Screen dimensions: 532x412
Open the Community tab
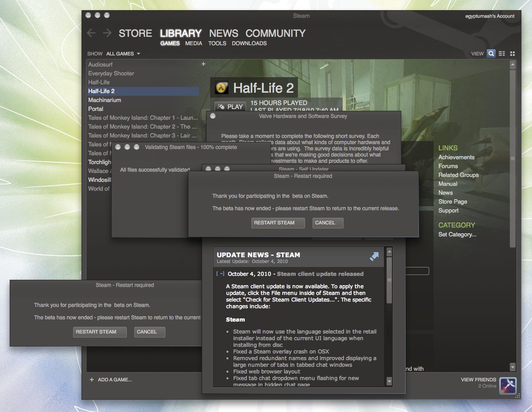(275, 33)
